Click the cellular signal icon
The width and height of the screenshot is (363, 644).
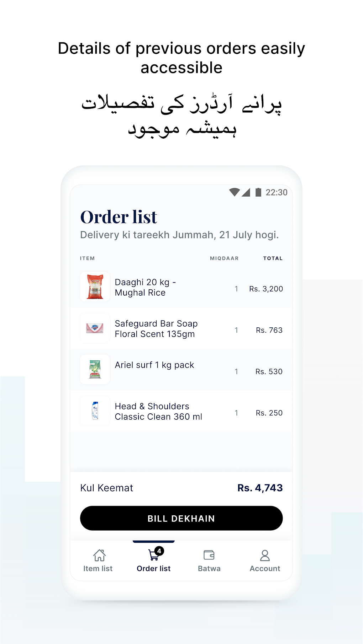pos(246,192)
